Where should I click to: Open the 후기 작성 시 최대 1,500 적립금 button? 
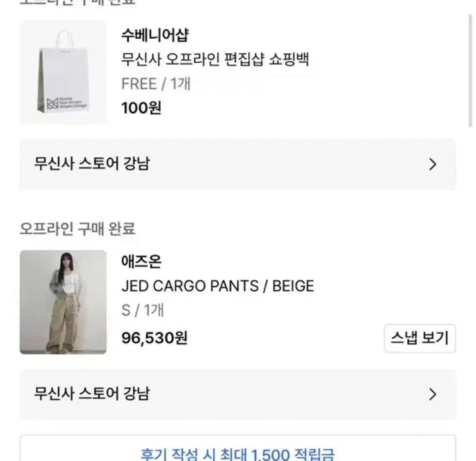click(x=238, y=453)
